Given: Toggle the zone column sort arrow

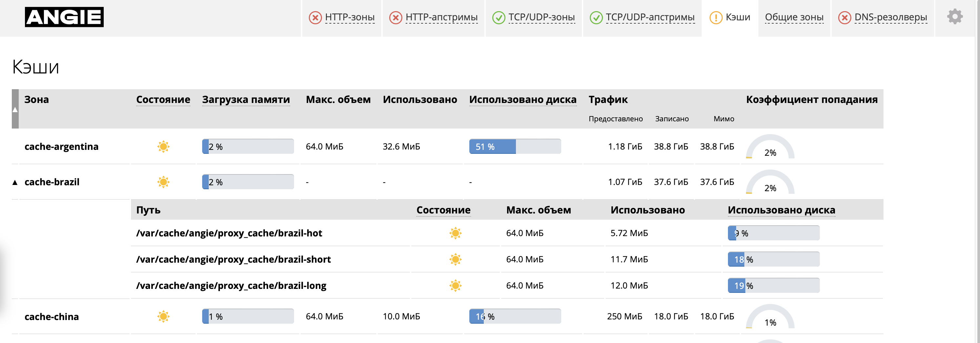Looking at the screenshot, I should click(15, 109).
